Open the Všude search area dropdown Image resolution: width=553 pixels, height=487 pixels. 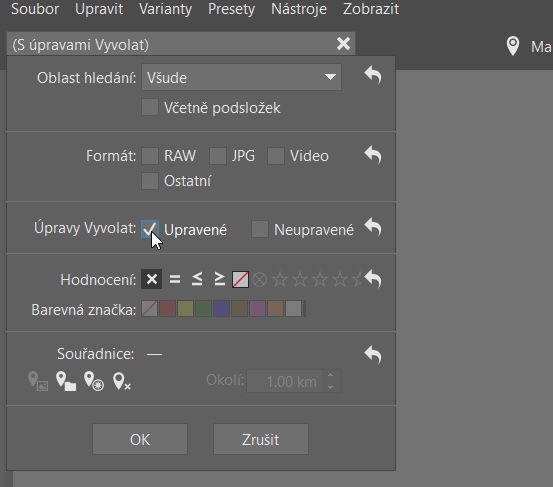[x=241, y=77]
